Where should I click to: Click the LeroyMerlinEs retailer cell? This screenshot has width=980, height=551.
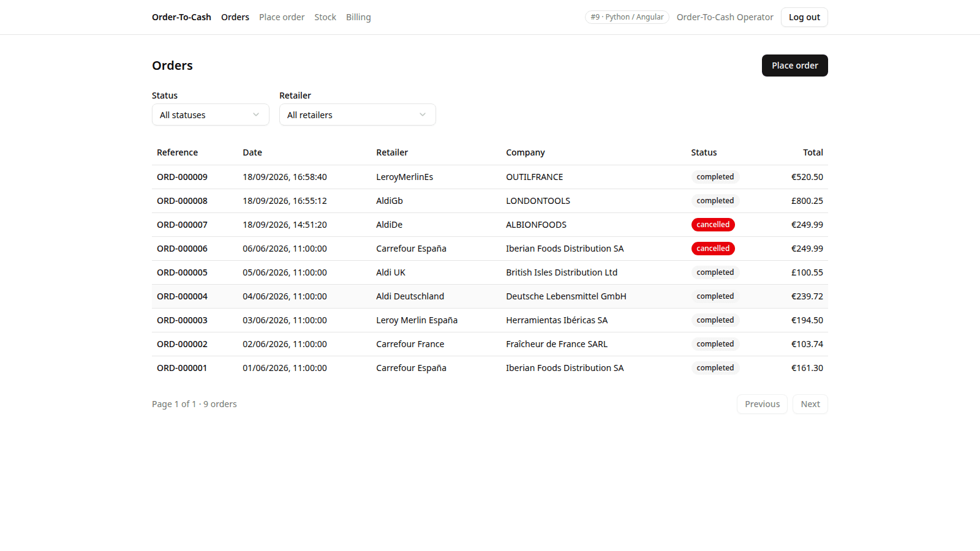click(x=404, y=177)
